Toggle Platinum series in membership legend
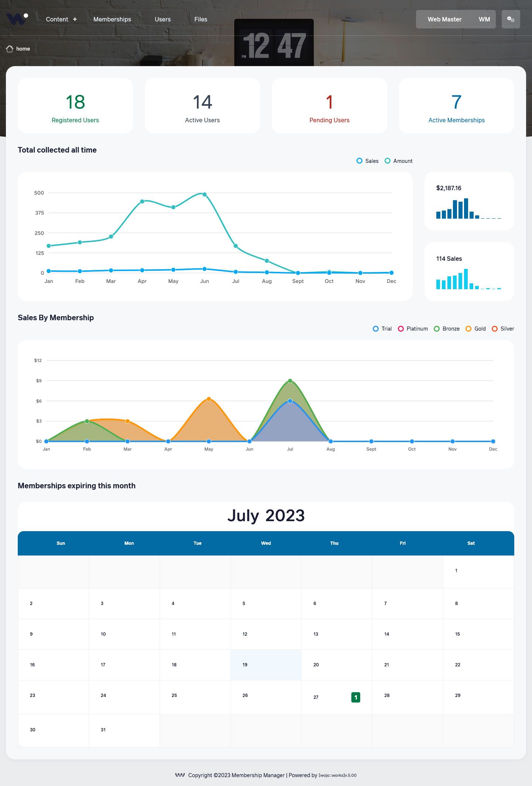This screenshot has height=786, width=532. pos(413,329)
